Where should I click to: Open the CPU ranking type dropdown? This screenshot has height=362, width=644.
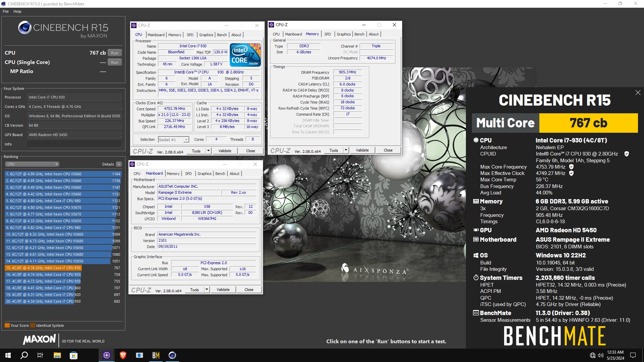click(32, 164)
